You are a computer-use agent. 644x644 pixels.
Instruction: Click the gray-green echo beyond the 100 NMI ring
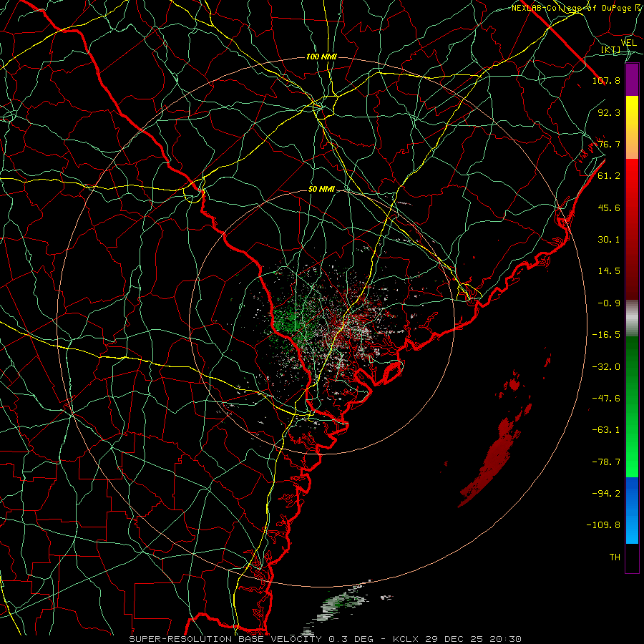coord(341,606)
